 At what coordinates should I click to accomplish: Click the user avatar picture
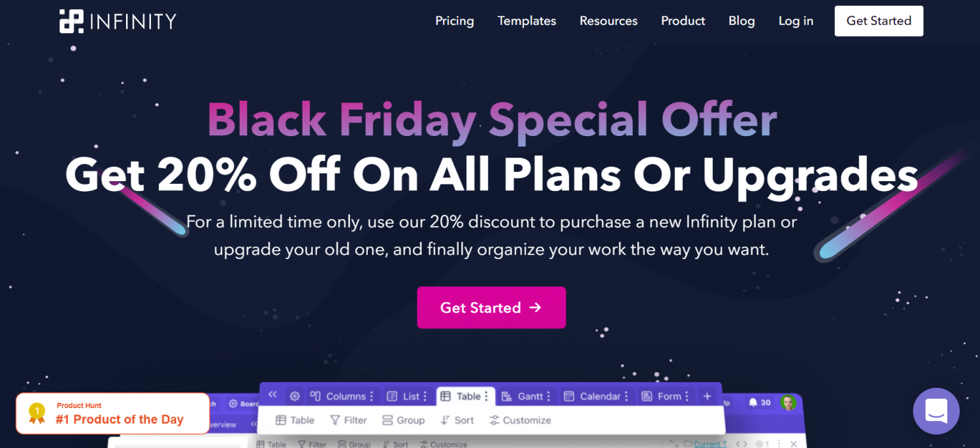789,403
